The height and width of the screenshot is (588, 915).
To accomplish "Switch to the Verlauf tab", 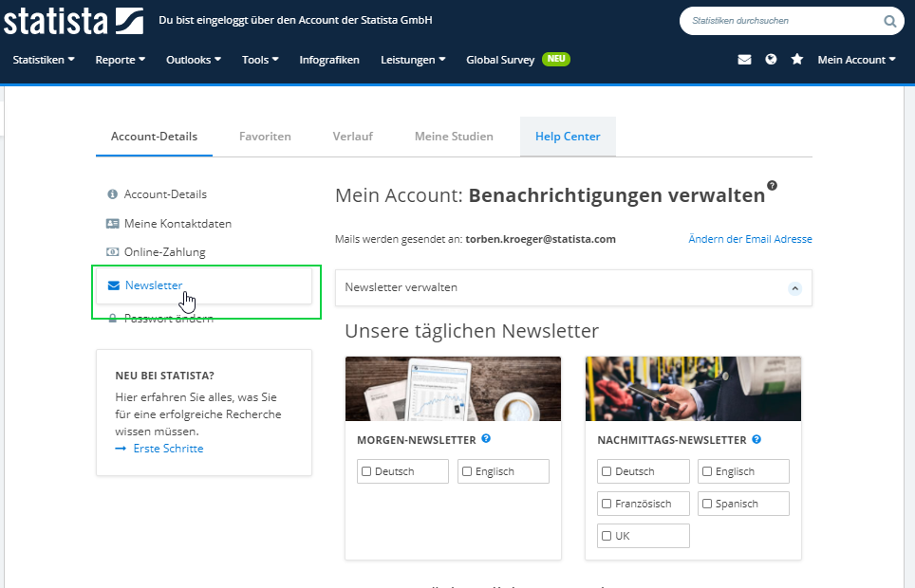I will pyautogui.click(x=352, y=137).
